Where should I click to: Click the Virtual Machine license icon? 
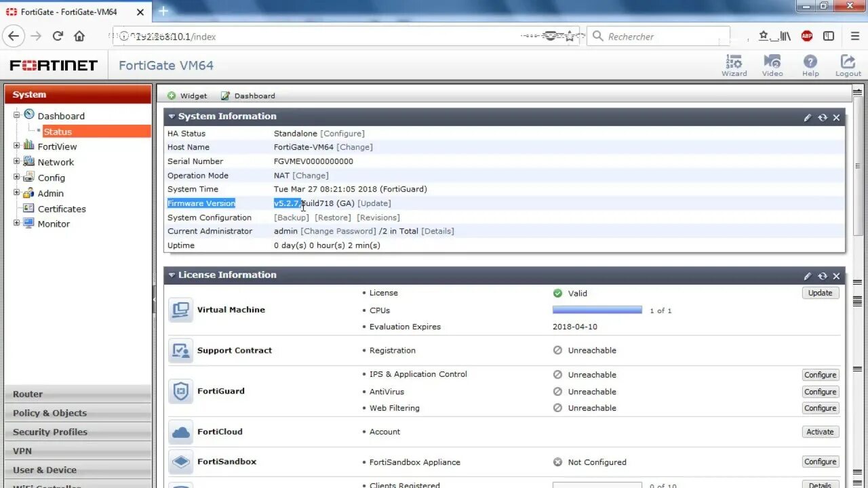click(x=181, y=310)
